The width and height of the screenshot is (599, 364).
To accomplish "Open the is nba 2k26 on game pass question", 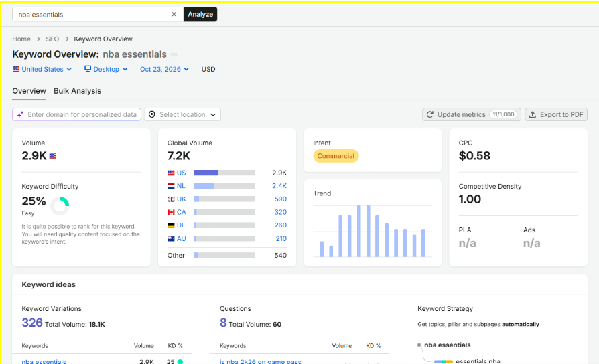I will pos(261,361).
